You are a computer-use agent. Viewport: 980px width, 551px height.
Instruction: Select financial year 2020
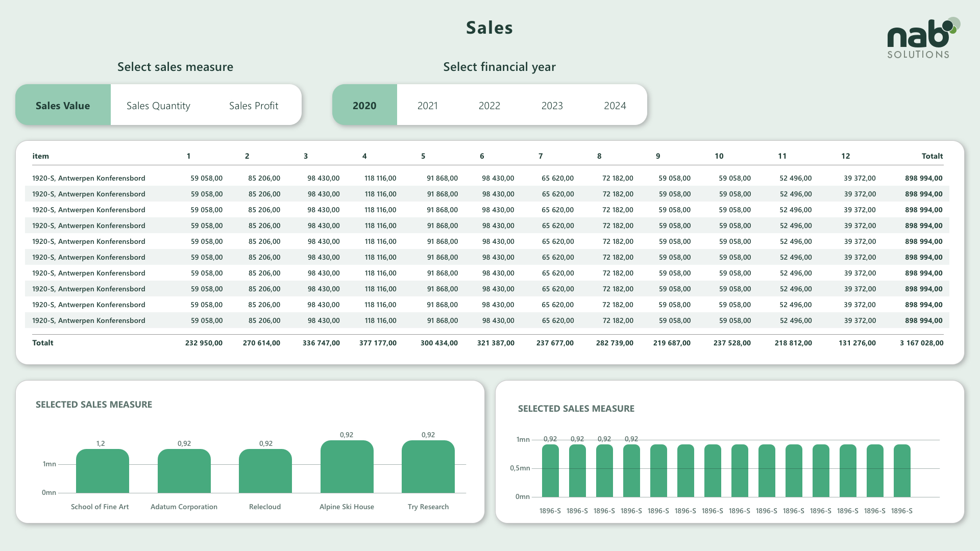[364, 106]
